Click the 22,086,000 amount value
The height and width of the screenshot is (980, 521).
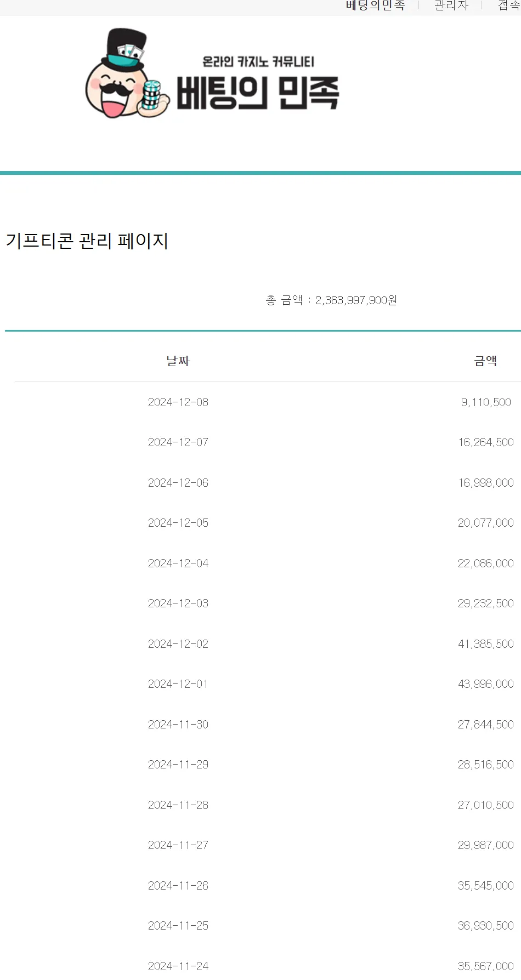(x=486, y=563)
